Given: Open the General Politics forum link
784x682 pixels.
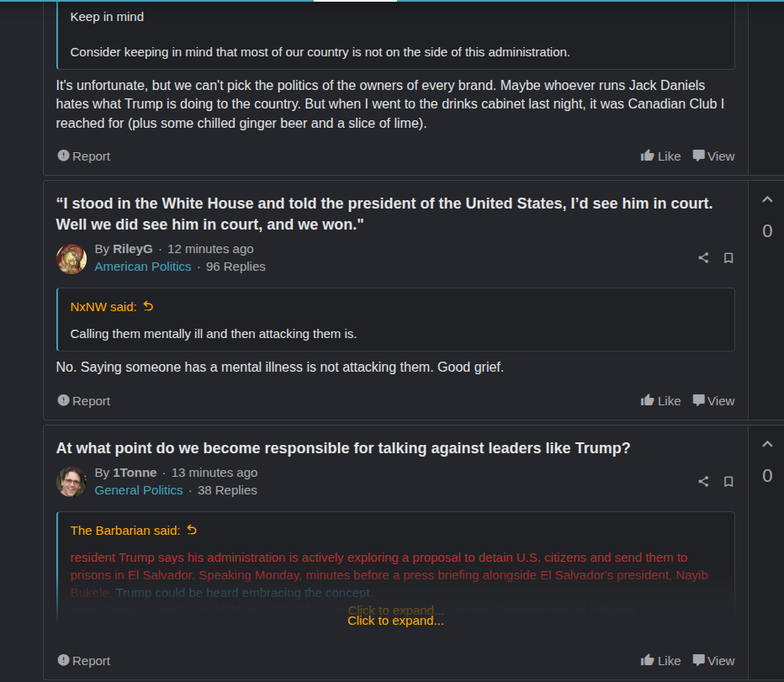Looking at the screenshot, I should [139, 490].
